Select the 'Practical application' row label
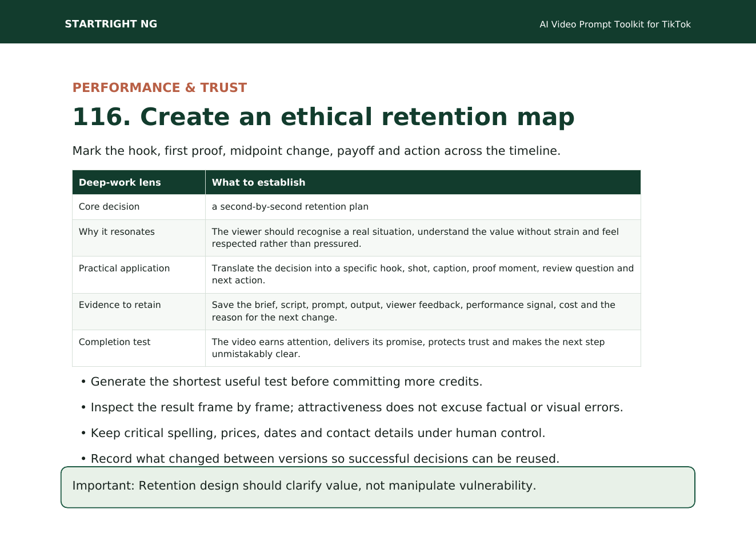Screen dimensions: 756x545 pos(139,274)
